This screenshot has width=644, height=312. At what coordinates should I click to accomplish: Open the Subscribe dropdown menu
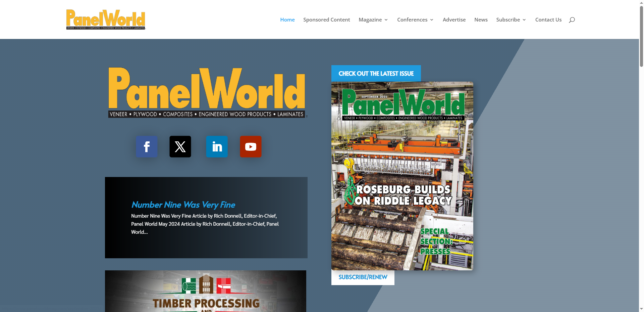(511, 20)
